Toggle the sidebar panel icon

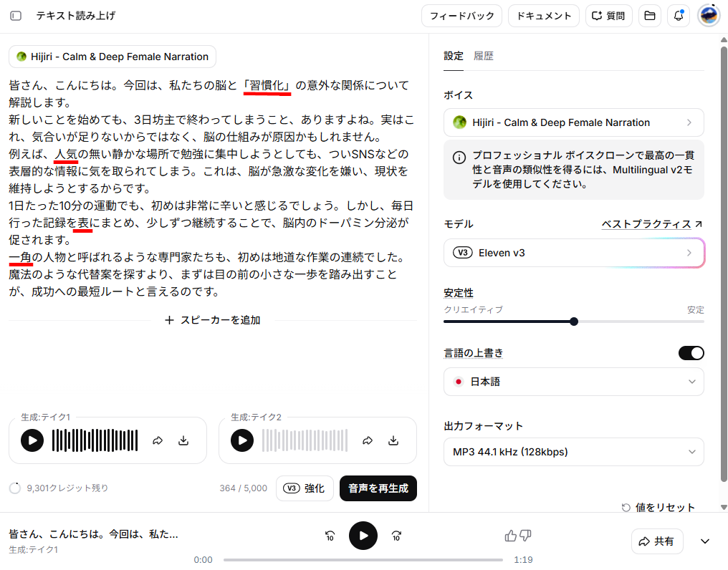click(x=16, y=16)
